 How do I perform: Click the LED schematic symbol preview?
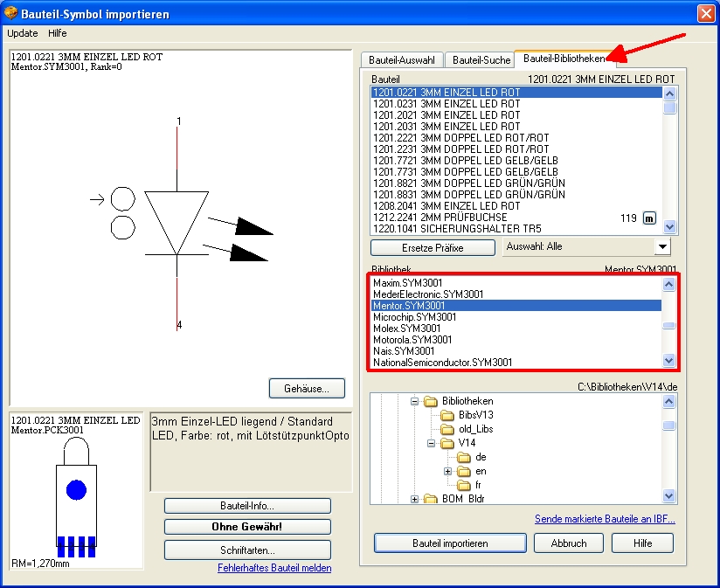pos(177,227)
